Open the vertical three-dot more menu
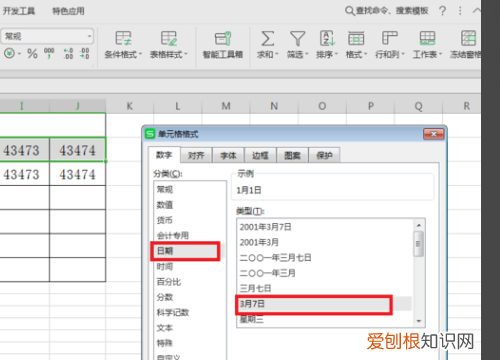Image resolution: width=500 pixels, height=360 pixels. coord(460,11)
